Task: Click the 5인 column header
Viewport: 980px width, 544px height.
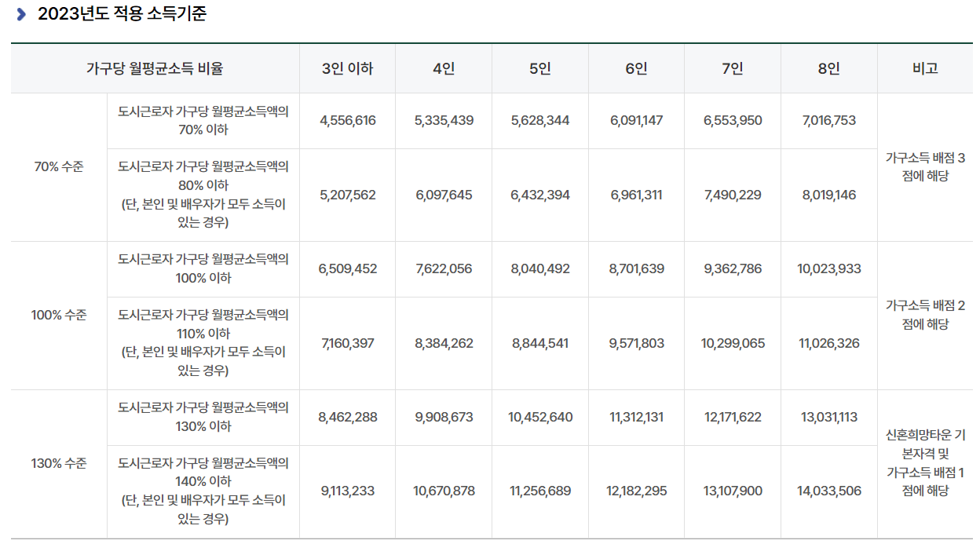Action: pyautogui.click(x=539, y=68)
